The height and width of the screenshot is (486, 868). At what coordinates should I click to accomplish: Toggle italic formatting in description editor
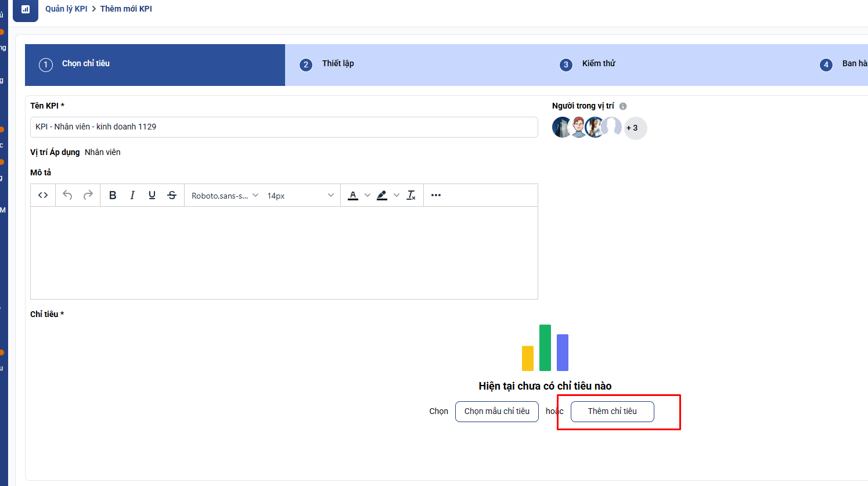point(132,195)
